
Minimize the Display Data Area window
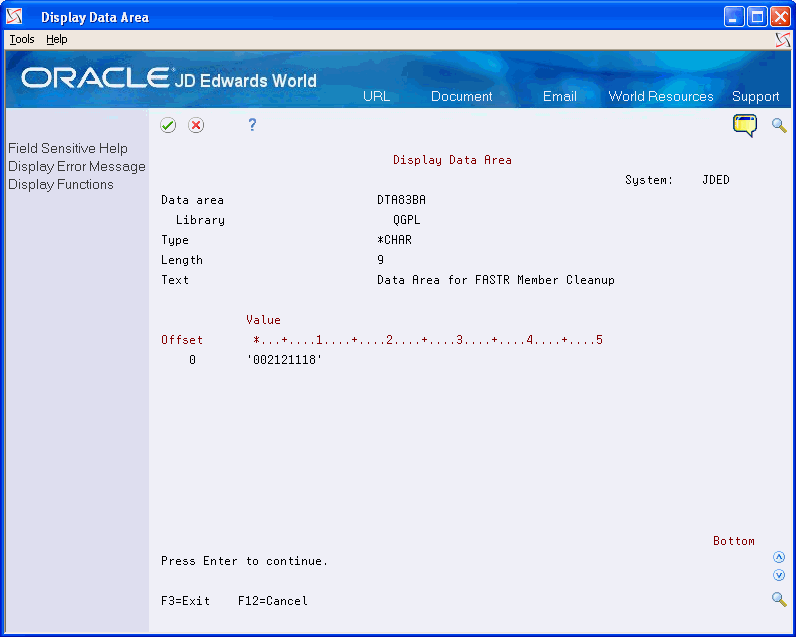pos(734,17)
